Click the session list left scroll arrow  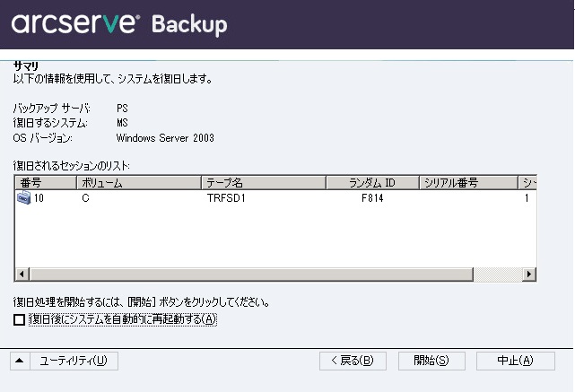[22, 274]
